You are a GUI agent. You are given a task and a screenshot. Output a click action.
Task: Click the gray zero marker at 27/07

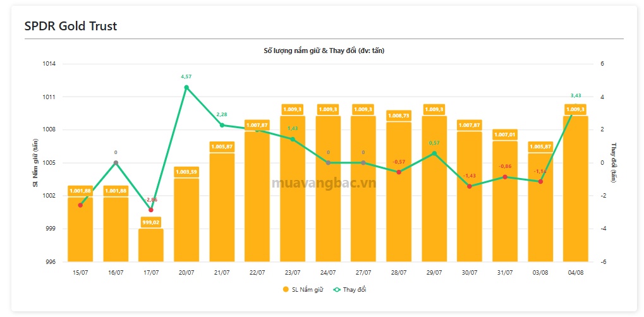point(363,163)
